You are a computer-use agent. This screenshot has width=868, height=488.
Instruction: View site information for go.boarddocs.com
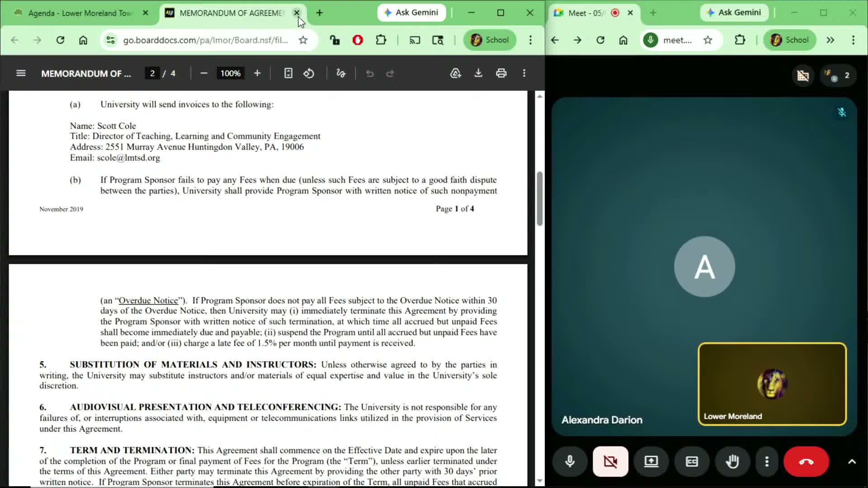coord(110,40)
